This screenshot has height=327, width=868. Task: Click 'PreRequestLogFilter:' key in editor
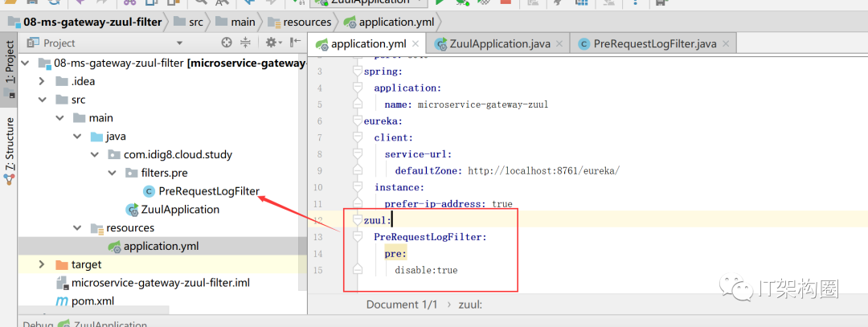point(430,237)
